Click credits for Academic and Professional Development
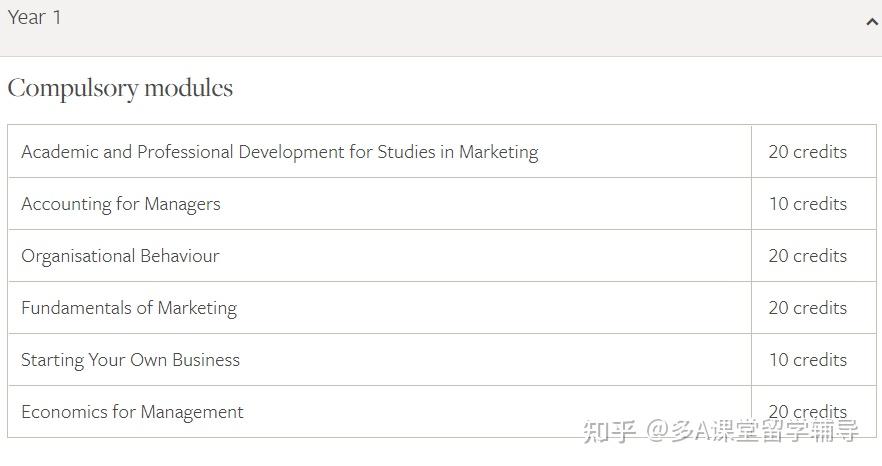This screenshot has width=882, height=466. [807, 152]
